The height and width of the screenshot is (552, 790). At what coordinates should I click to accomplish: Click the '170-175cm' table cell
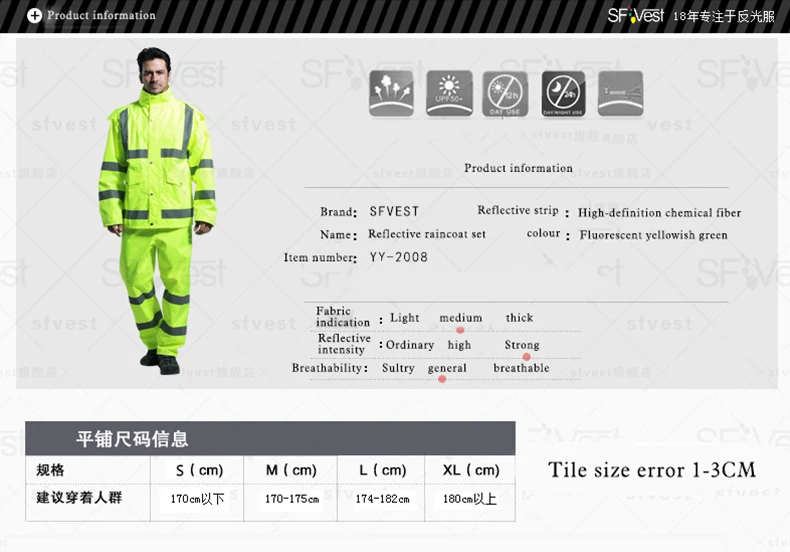coord(292,499)
